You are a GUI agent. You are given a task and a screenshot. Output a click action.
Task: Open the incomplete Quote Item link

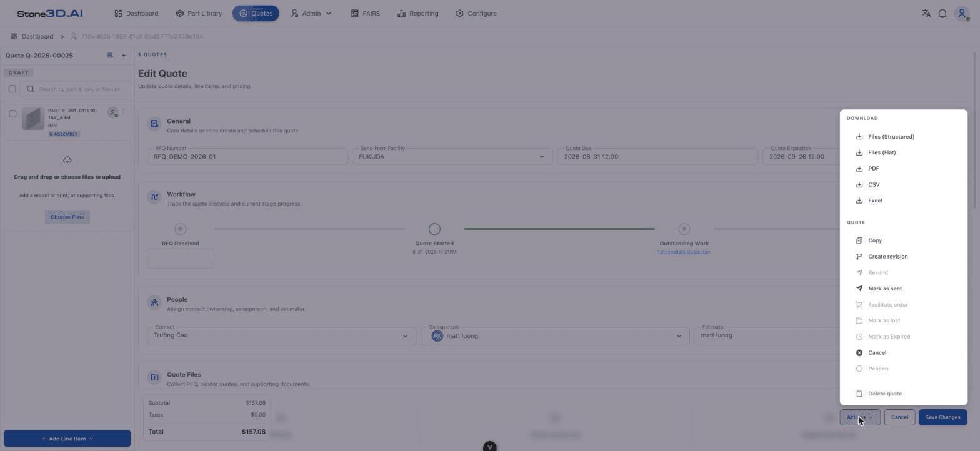(684, 252)
